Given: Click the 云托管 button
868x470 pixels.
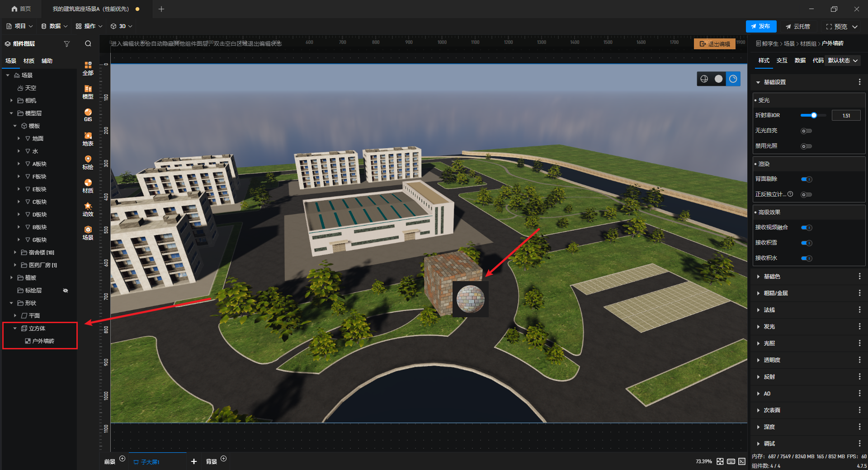Looking at the screenshot, I should [798, 27].
